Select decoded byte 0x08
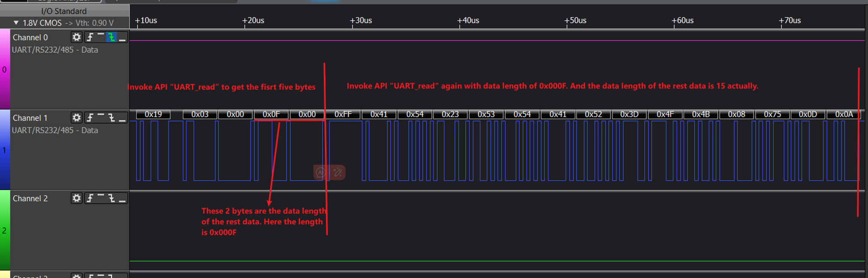Viewport: 868px width, 278px height. 737,114
